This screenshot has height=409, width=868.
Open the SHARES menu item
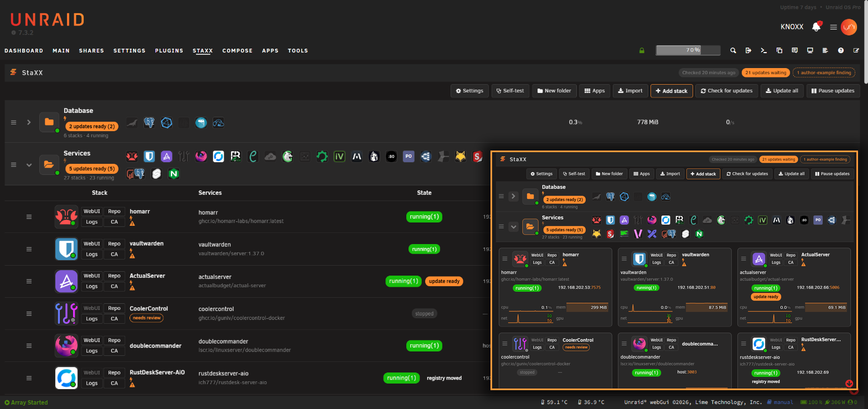pos(91,50)
